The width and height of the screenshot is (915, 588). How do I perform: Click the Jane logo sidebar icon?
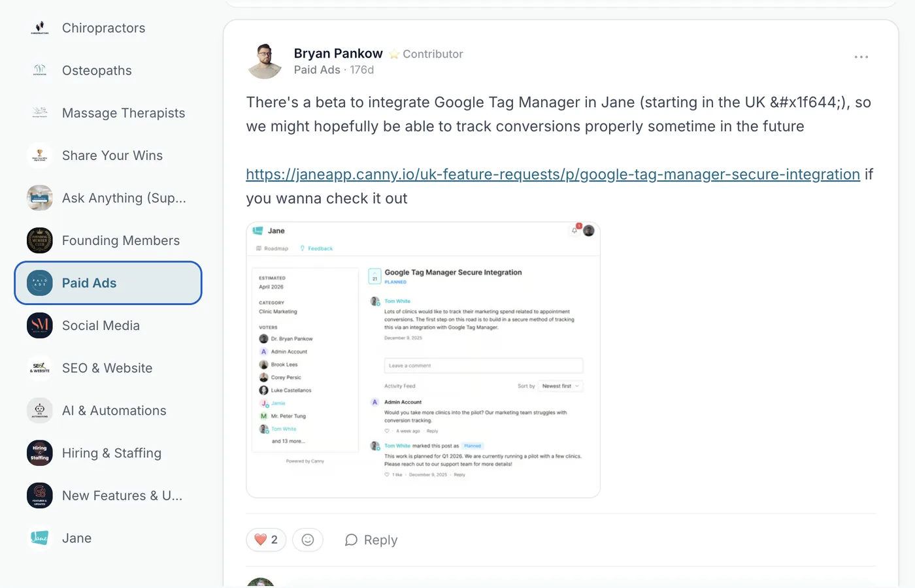pos(39,538)
